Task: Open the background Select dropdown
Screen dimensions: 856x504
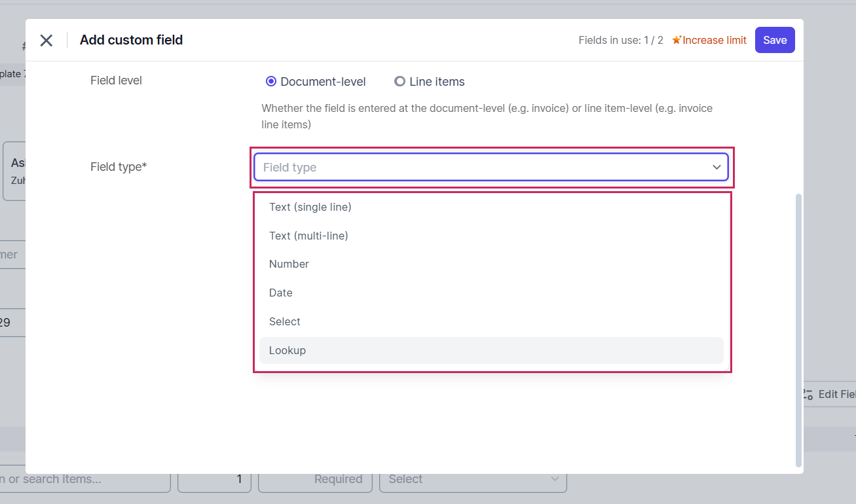Action: pyautogui.click(x=473, y=480)
